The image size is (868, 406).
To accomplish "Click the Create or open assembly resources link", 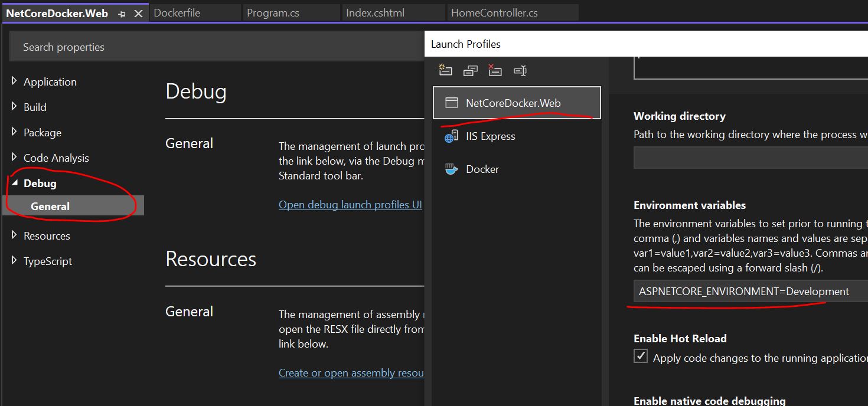I will pyautogui.click(x=351, y=373).
